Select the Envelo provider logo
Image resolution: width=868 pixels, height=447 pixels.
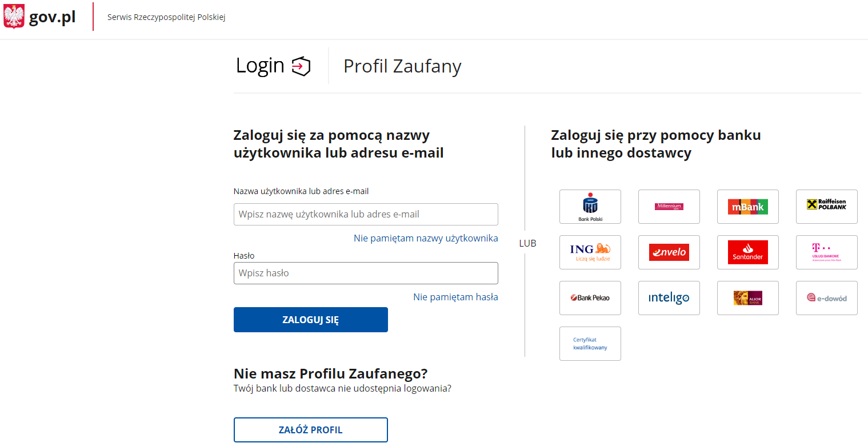coord(669,252)
